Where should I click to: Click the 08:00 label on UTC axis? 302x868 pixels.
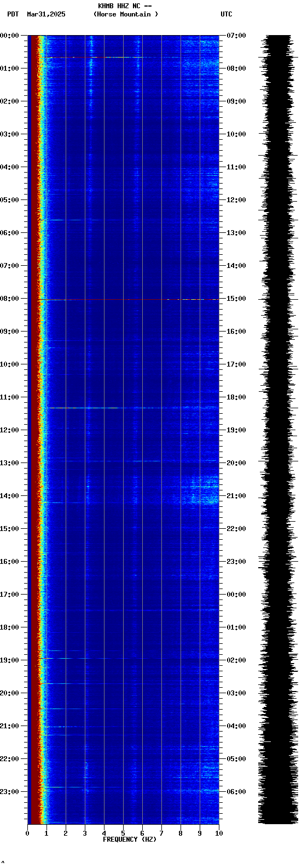coord(236,68)
